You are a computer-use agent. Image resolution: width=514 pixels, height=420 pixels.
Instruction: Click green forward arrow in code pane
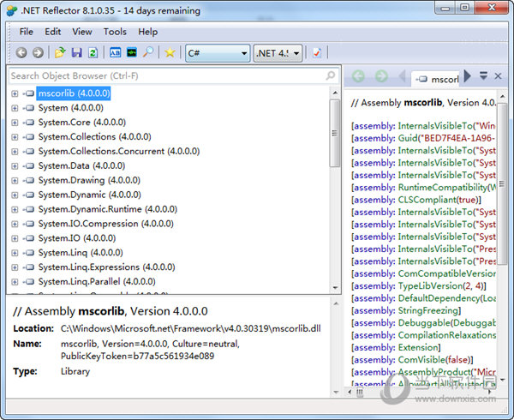pos(381,76)
